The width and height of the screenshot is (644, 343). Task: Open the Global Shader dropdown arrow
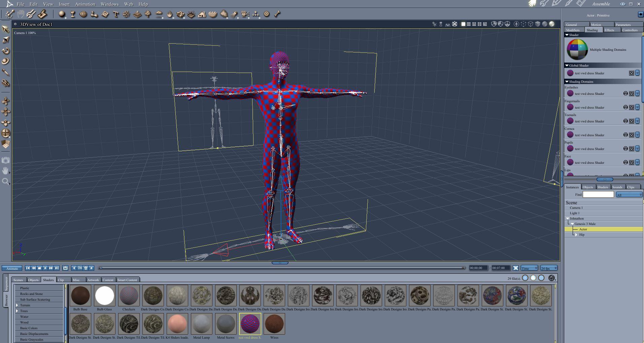click(637, 73)
